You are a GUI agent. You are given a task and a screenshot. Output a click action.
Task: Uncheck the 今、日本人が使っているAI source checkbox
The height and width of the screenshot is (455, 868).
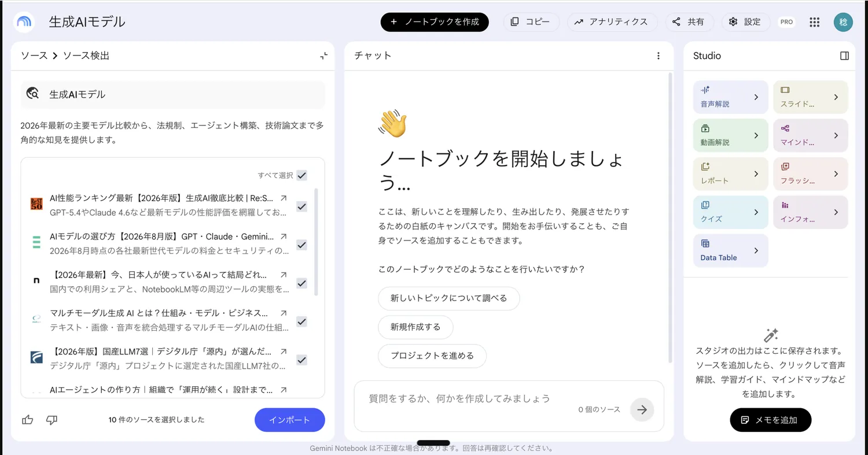click(301, 283)
